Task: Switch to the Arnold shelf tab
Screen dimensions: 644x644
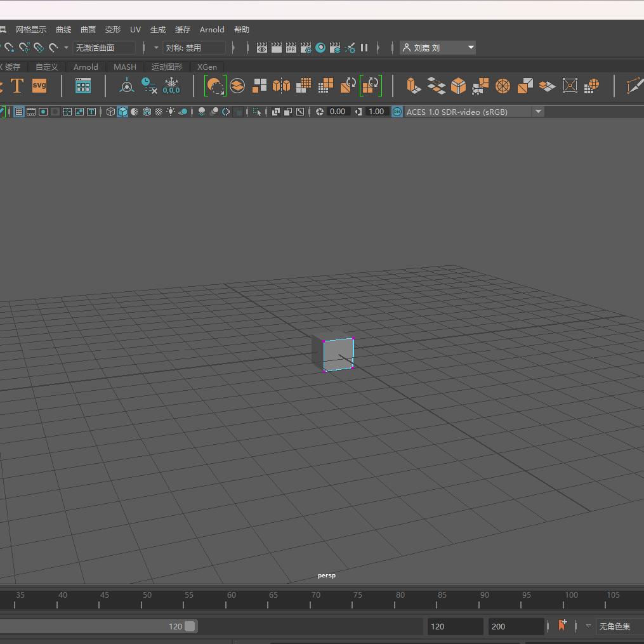Action: [86, 67]
